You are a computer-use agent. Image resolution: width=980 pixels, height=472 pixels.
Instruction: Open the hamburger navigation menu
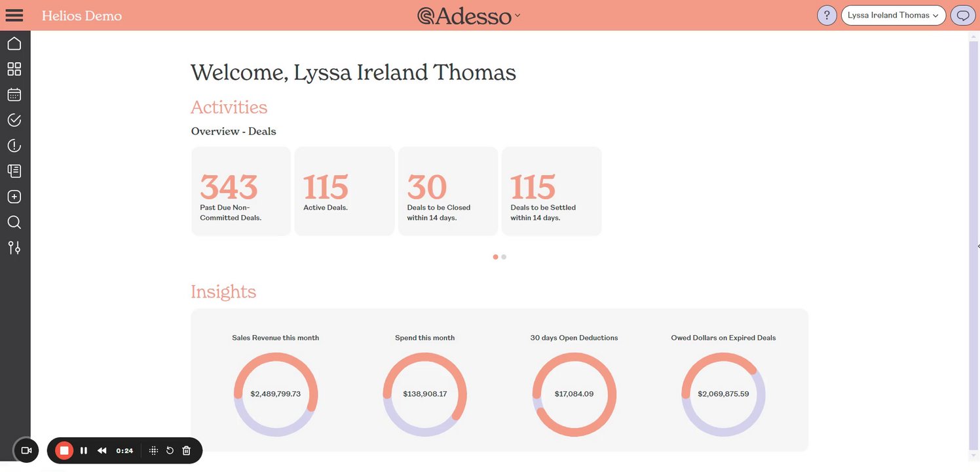[14, 15]
